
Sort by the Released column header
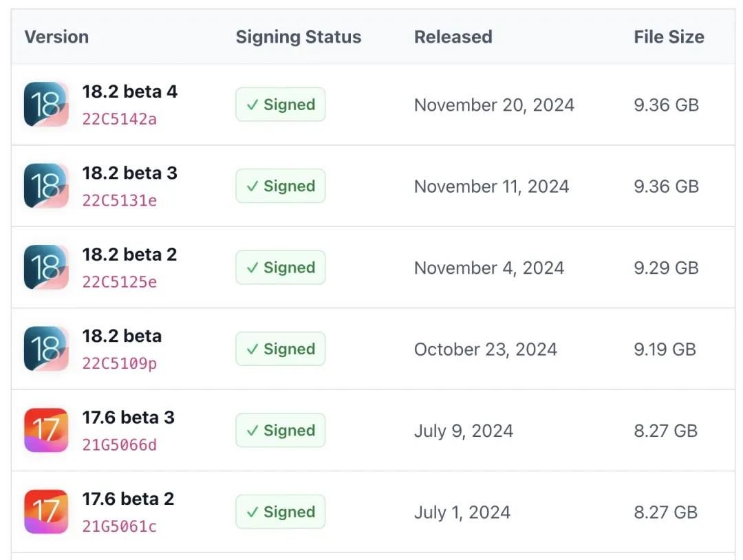(453, 36)
